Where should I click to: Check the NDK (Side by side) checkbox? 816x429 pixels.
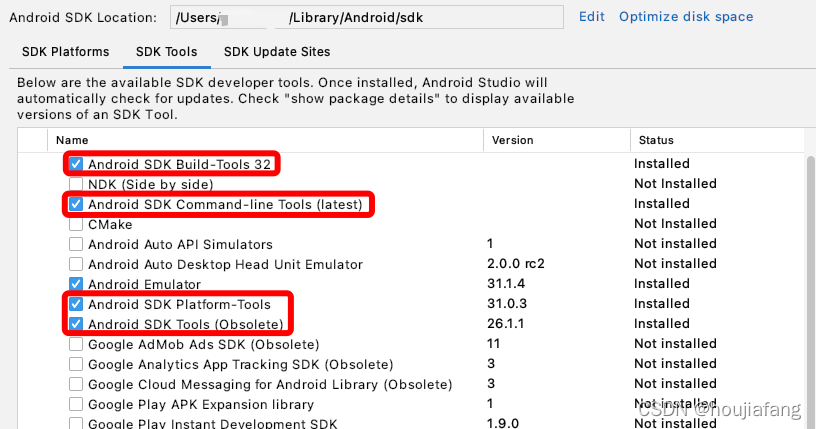pos(76,184)
